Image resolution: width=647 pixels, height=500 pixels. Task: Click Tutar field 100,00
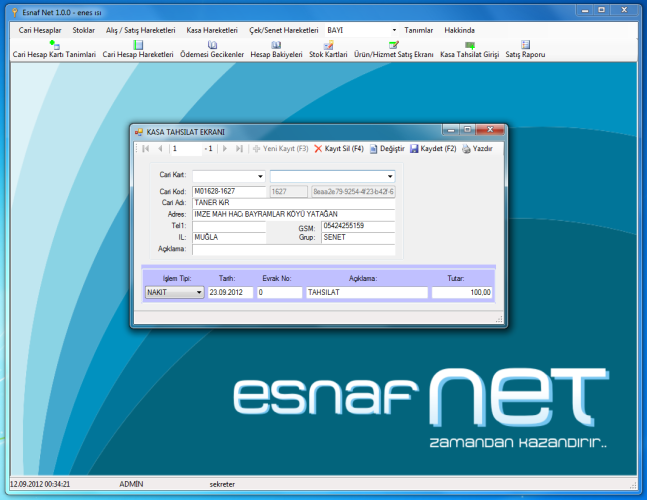point(462,292)
